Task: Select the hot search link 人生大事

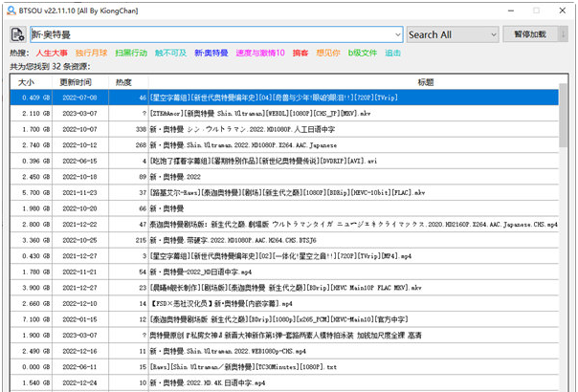Action: [52, 54]
